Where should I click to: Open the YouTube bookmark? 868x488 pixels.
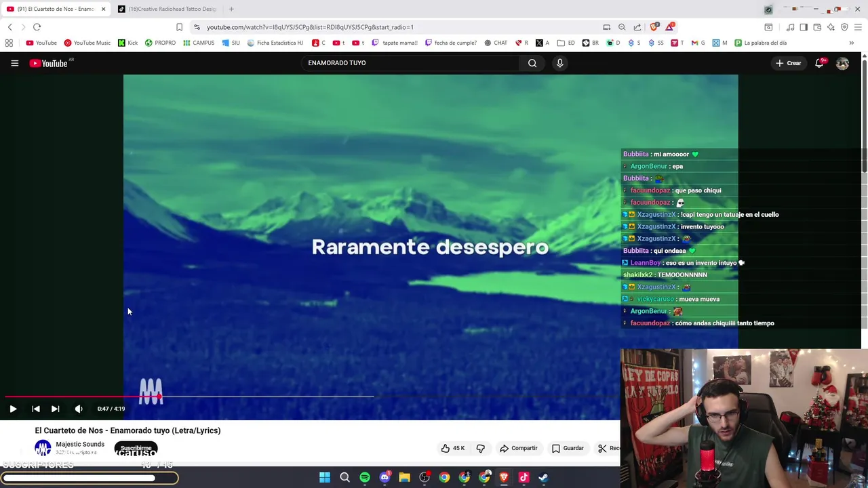point(41,43)
